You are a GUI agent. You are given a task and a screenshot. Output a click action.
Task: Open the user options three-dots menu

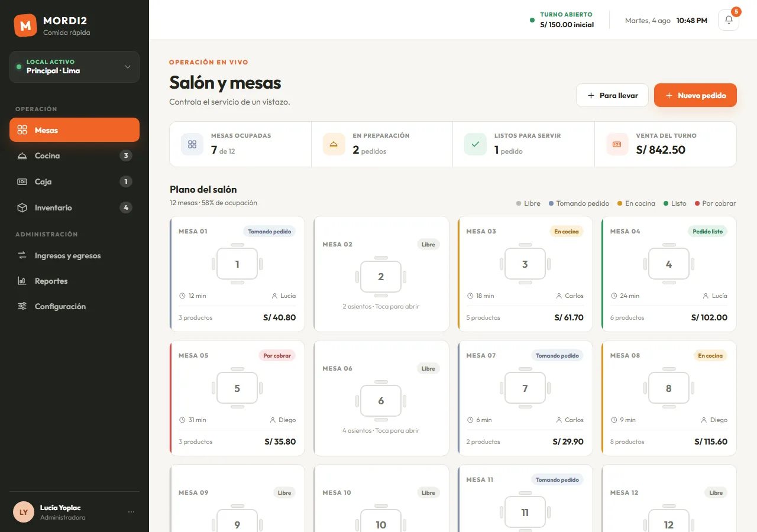pos(131,512)
